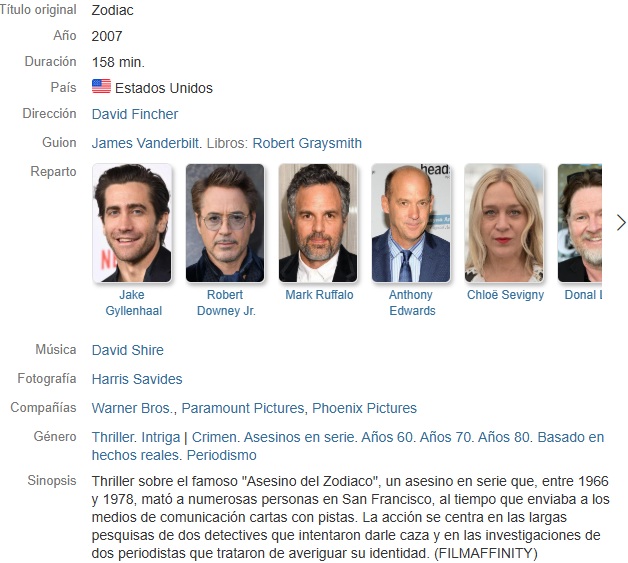
Task: Open Paramount Pictures company link
Action: 243,408
